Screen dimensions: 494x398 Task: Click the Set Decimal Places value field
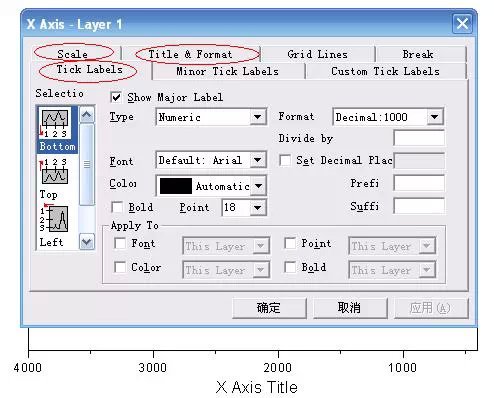point(419,161)
